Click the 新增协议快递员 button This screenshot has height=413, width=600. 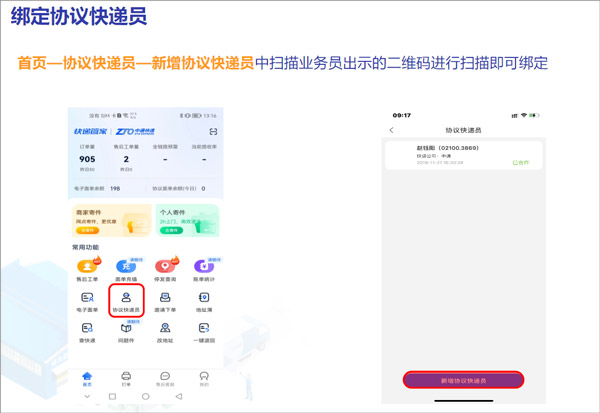[463, 380]
